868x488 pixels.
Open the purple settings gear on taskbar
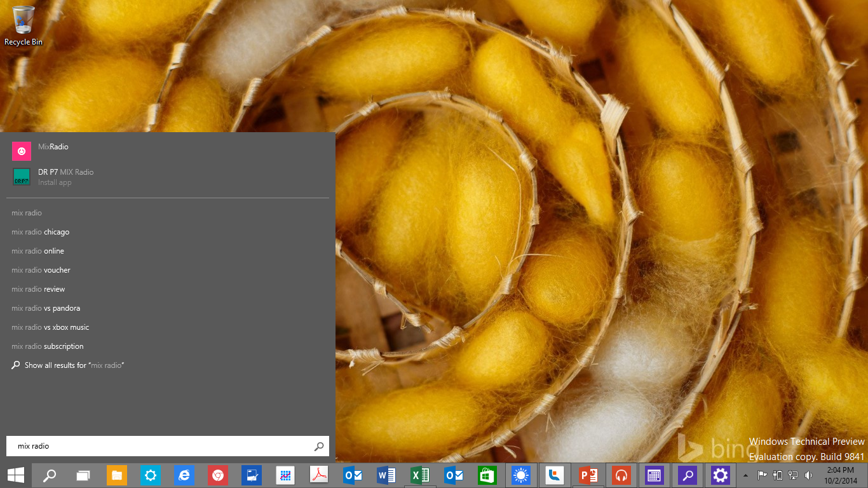pos(721,475)
